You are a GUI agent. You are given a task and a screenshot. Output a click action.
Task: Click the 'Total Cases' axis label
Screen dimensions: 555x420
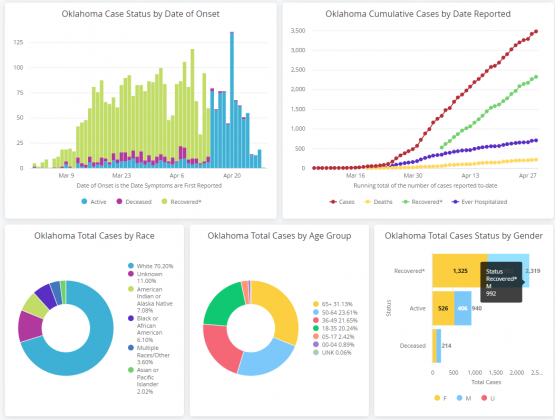tap(486, 382)
